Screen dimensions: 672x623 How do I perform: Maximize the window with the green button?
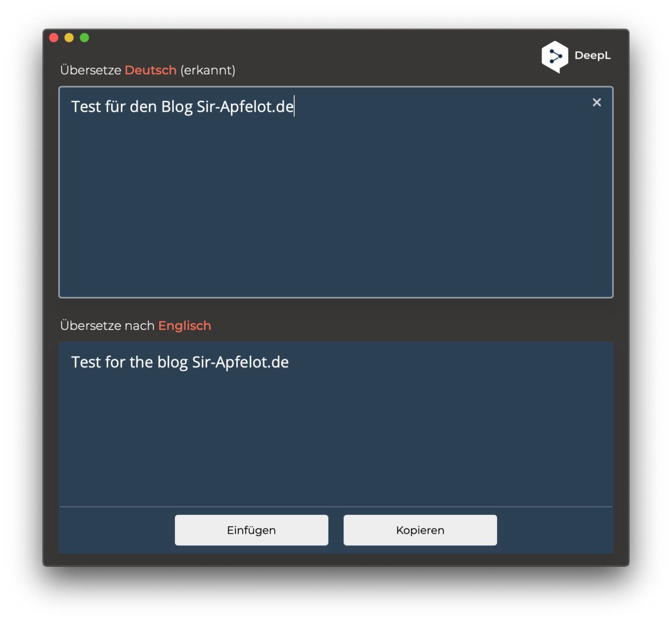point(84,37)
